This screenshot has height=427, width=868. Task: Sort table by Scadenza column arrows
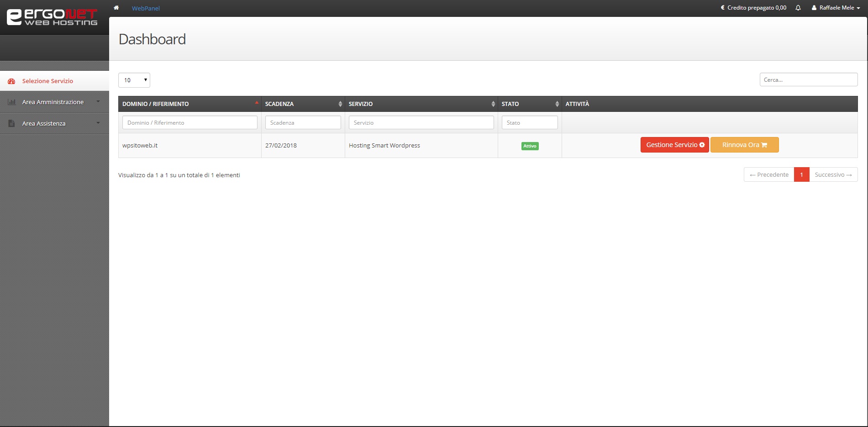point(340,104)
